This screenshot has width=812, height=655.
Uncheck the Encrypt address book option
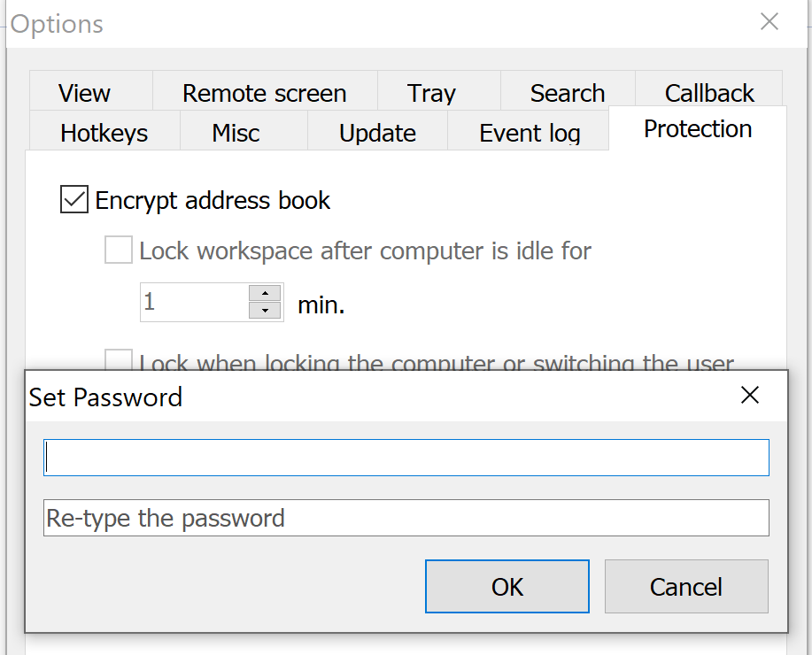tap(73, 199)
